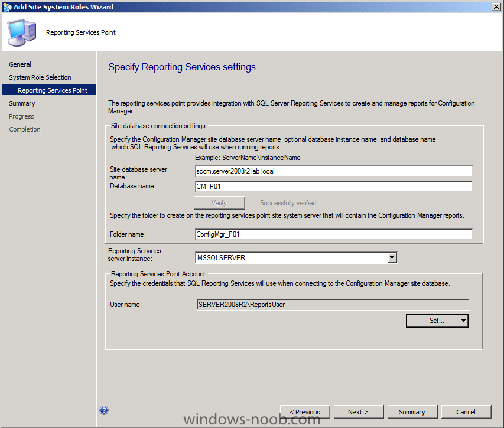Click the 'Example: ServerName\InstanceName' text

[x=248, y=158]
